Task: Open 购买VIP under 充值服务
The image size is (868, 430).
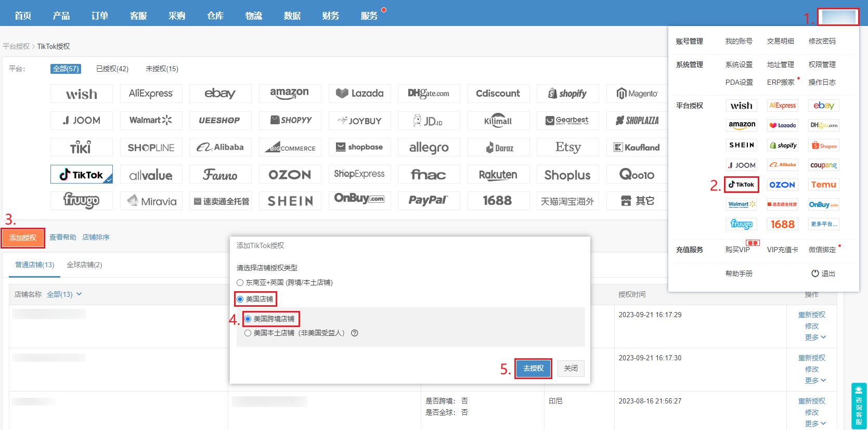Action: 737,250
